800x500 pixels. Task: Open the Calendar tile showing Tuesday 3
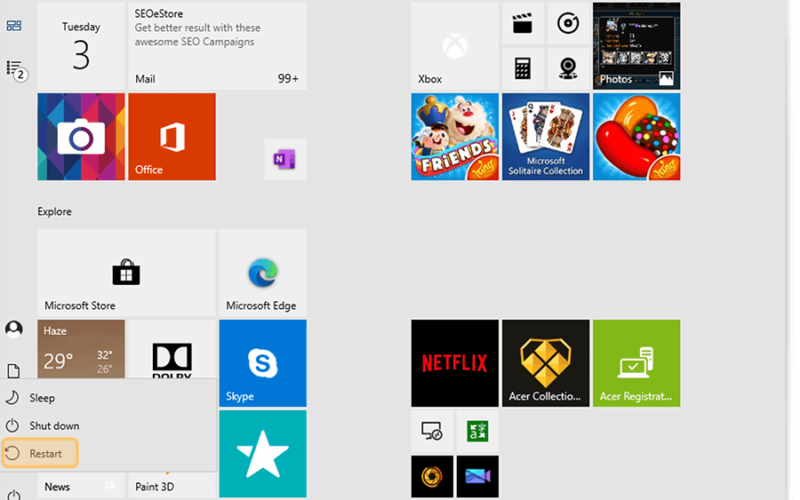pos(81,46)
